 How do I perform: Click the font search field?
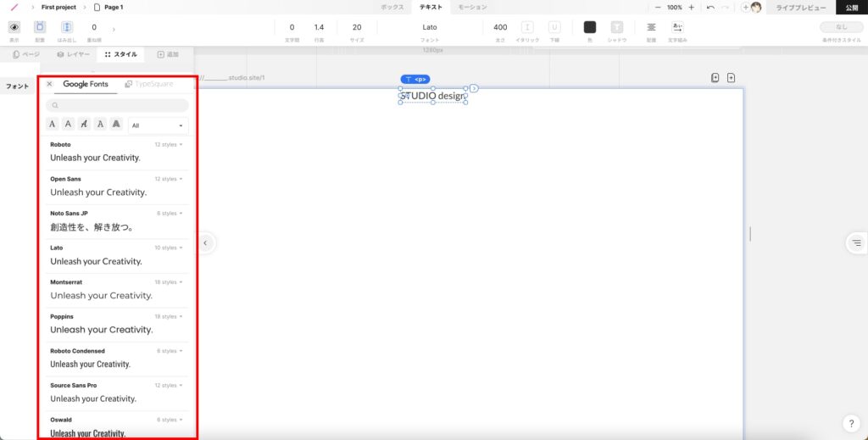pos(117,106)
